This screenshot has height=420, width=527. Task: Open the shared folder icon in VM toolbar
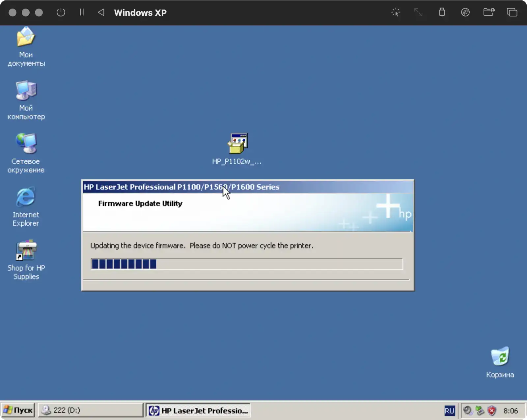[489, 13]
